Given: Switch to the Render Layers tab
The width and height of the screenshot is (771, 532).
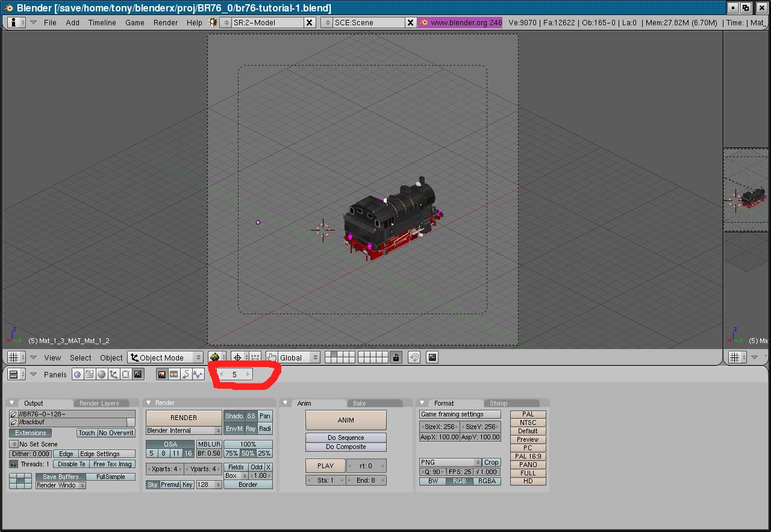Looking at the screenshot, I should [99, 403].
